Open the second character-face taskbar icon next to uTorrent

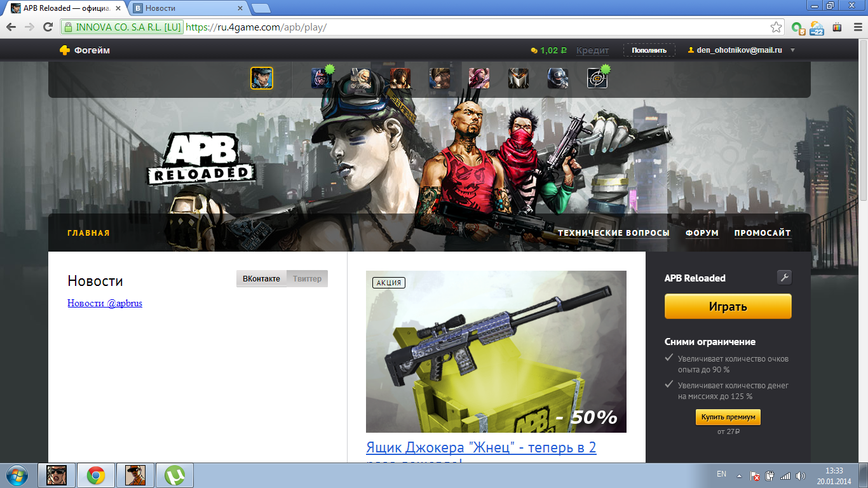tap(135, 475)
